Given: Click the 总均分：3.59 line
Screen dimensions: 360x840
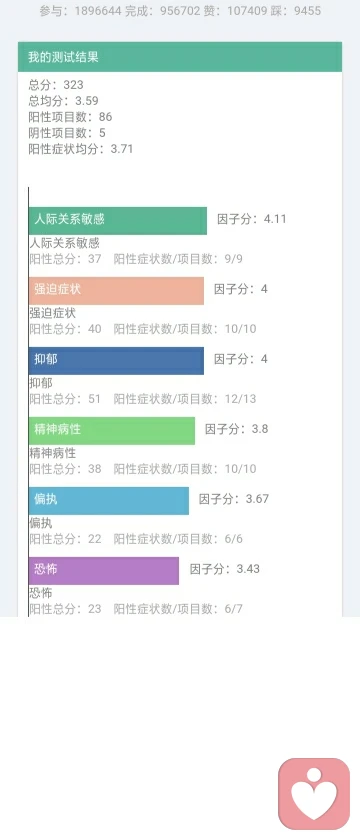Looking at the screenshot, I should [x=63, y=101].
